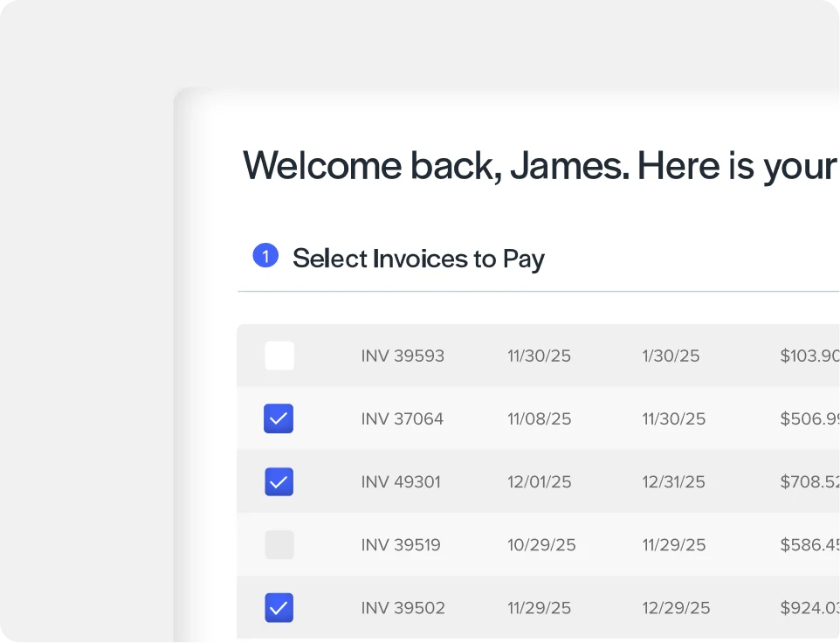Viewport: 840px width, 643px height.
Task: Click the date 11/30/25 in INV 39593 row
Action: pyautogui.click(x=539, y=356)
